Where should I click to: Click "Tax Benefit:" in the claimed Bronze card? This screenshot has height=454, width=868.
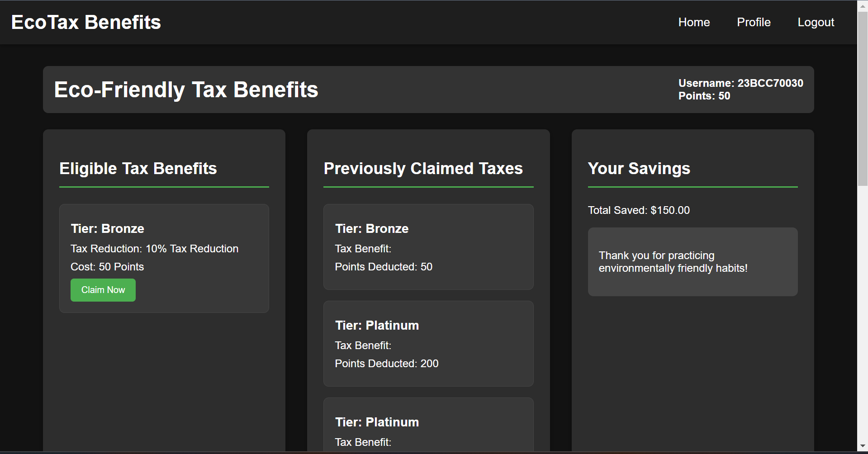coord(363,249)
